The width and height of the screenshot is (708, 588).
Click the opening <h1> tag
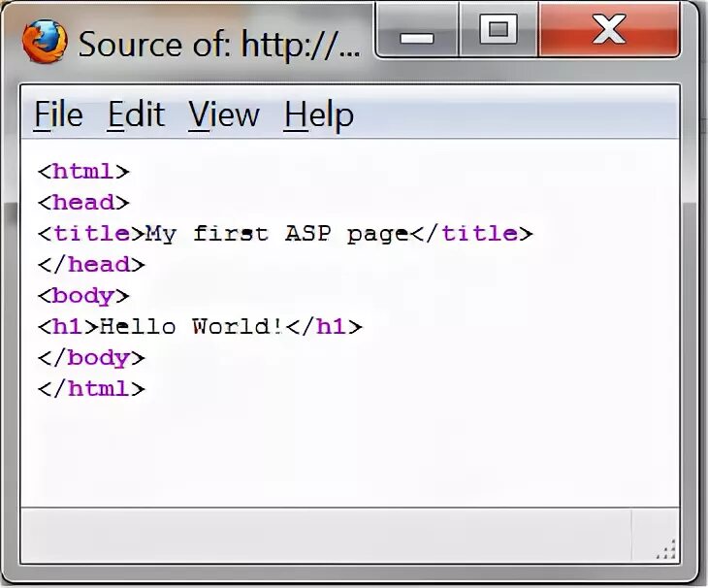[x=69, y=327]
